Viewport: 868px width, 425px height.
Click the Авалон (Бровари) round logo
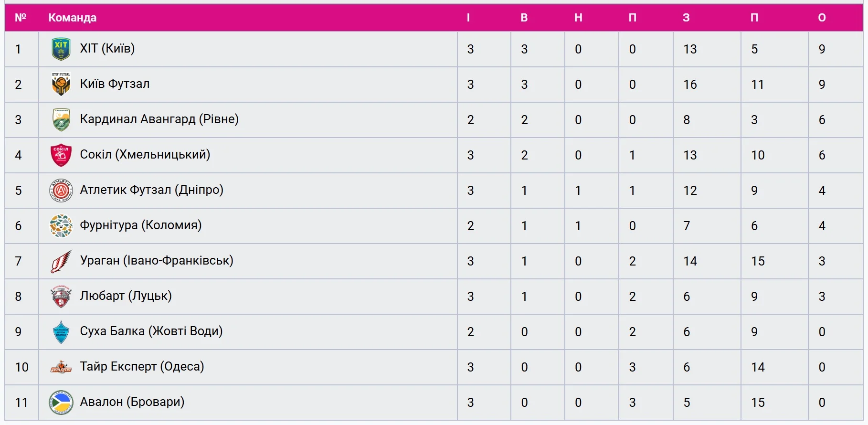(x=61, y=403)
